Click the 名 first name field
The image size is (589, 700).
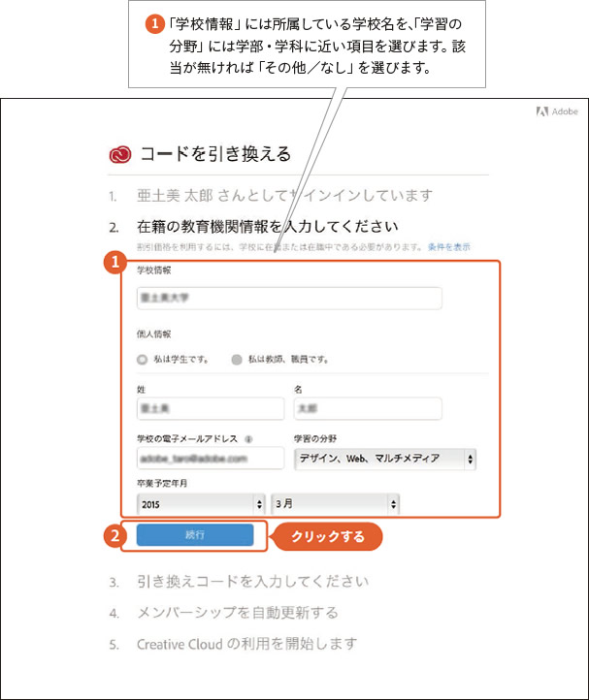367,408
